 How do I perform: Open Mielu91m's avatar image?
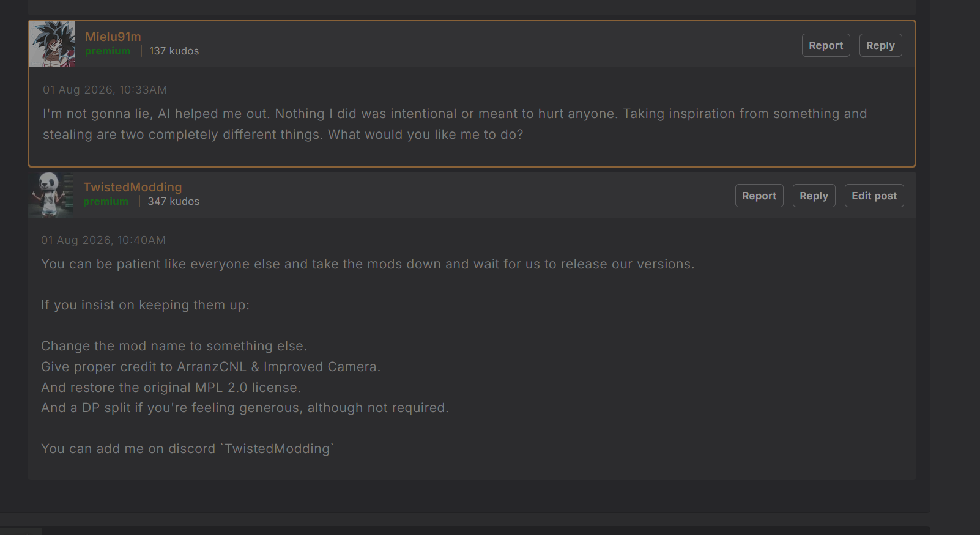(53, 44)
